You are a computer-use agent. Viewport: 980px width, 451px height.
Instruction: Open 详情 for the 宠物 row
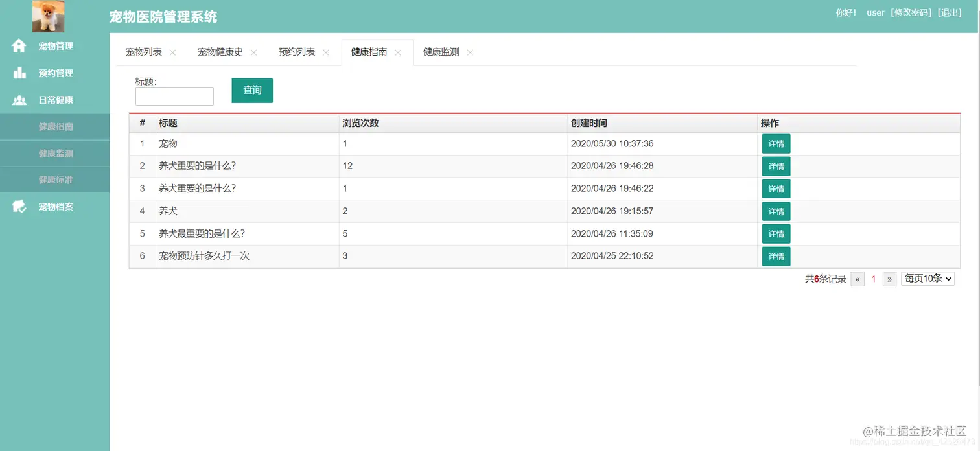(x=776, y=144)
